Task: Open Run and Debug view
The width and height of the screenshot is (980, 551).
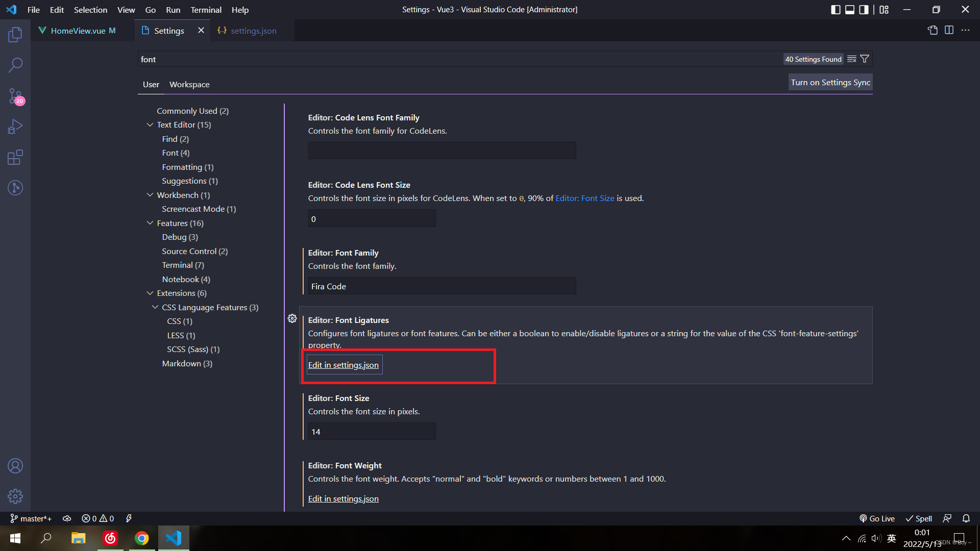Action: (x=15, y=127)
